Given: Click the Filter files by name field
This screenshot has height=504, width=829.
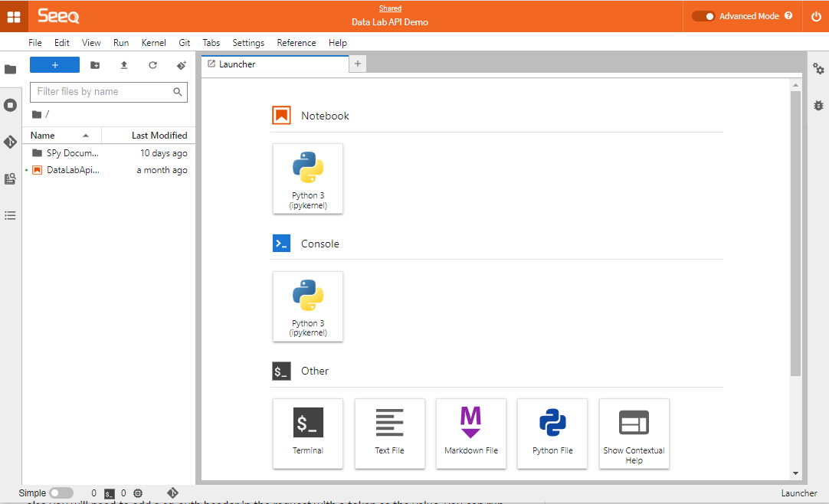Looking at the screenshot, I should (103, 92).
